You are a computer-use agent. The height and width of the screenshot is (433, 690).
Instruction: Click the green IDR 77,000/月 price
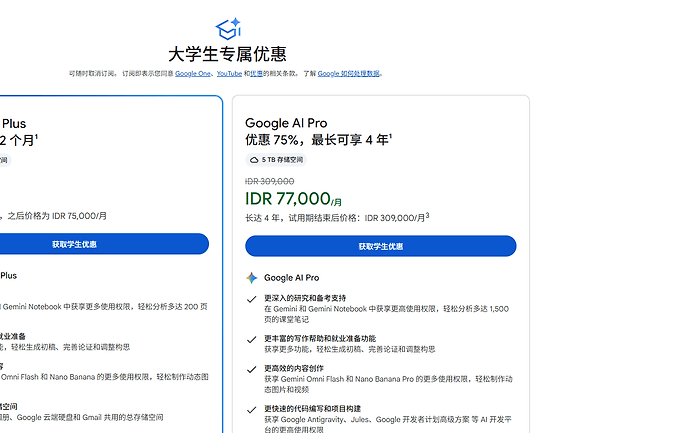coord(293,199)
